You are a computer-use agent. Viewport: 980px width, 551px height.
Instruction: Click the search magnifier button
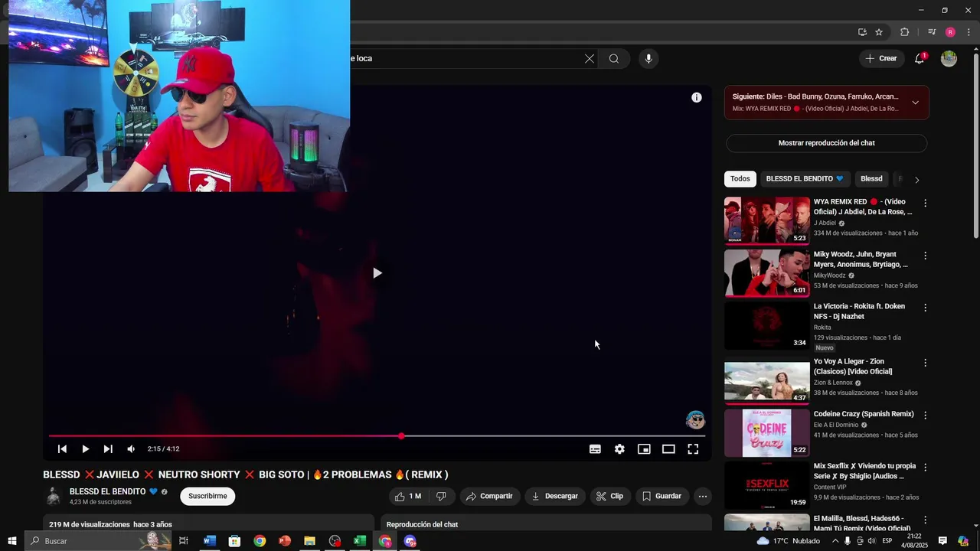click(x=614, y=59)
